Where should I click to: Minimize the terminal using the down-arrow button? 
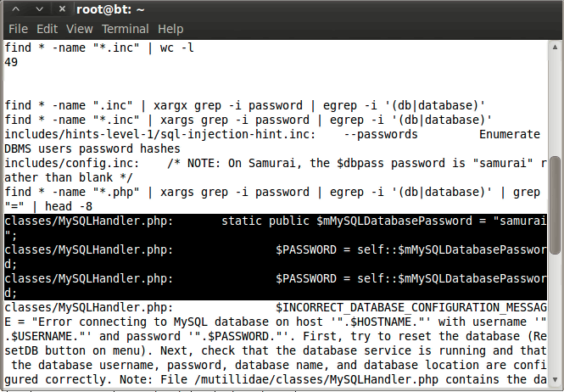(x=37, y=9)
